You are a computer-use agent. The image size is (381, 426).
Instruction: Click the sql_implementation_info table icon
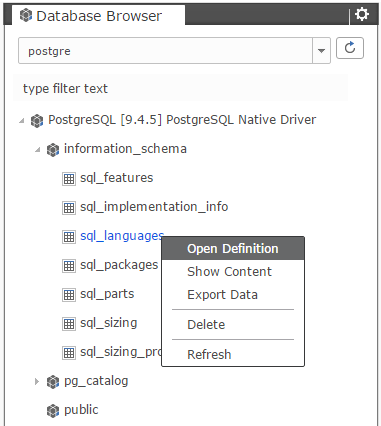pos(69,208)
